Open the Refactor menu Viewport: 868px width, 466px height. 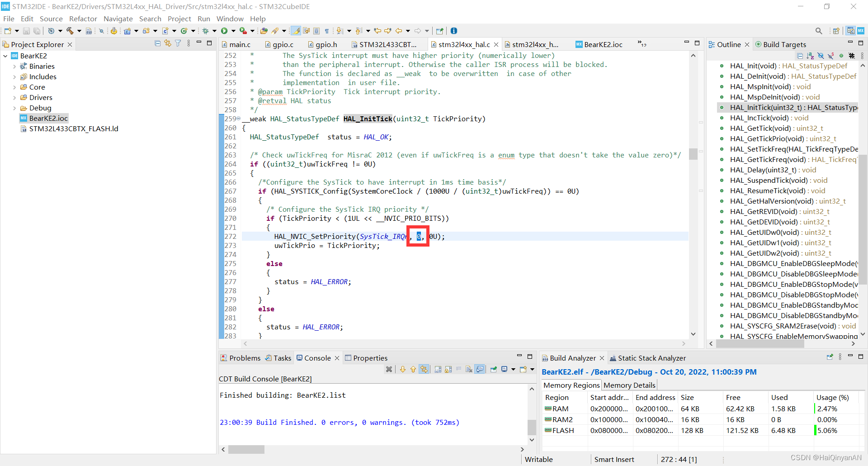(83, 19)
